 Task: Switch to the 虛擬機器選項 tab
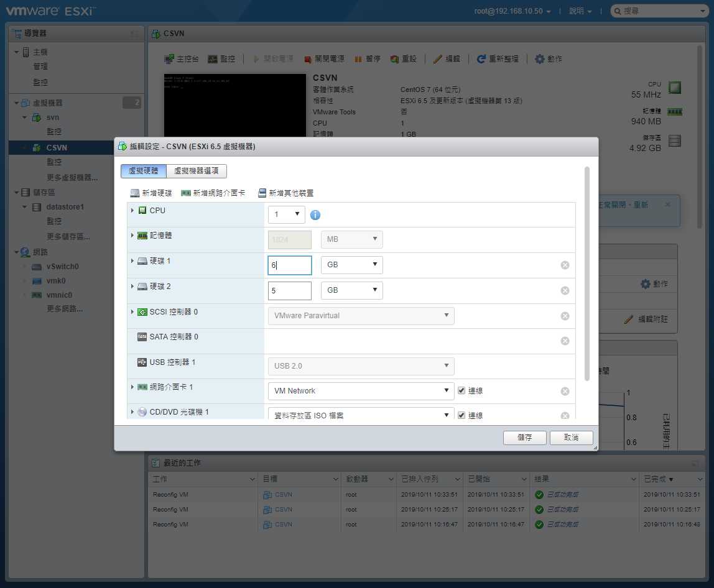197,171
